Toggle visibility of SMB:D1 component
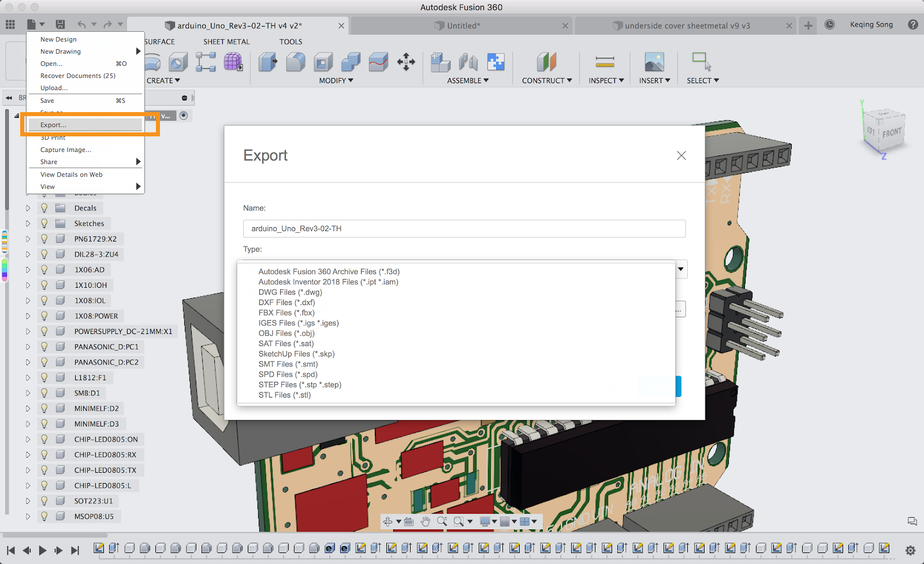Viewport: 924px width, 564px height. click(x=44, y=393)
